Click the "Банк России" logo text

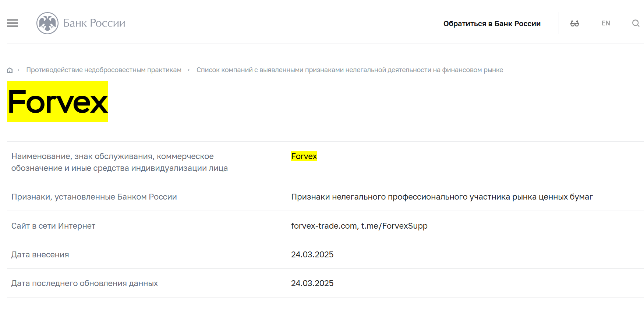coord(94,23)
